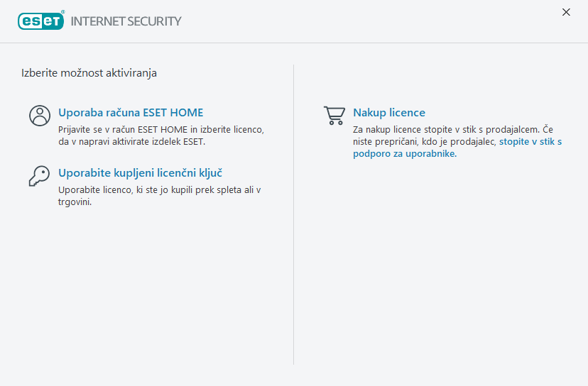588x386 pixels.
Task: Click the "INTERNET SECURITY" title text
Action: (126, 21)
